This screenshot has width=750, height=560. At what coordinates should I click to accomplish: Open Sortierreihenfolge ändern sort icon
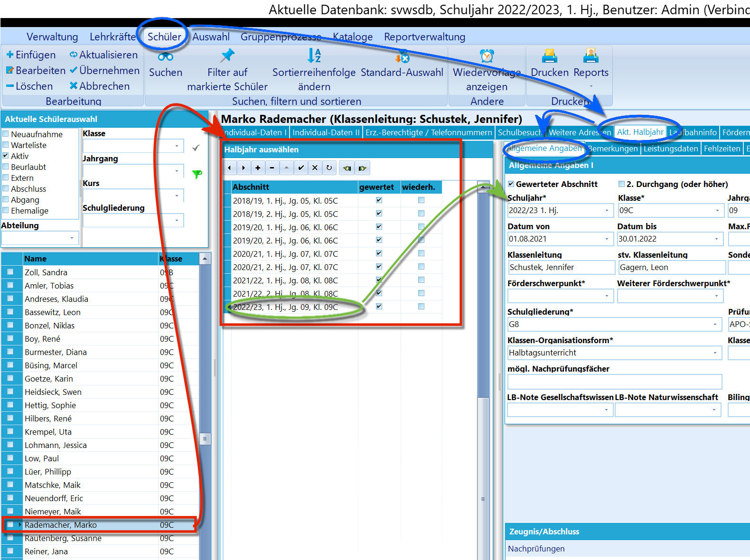(x=314, y=56)
